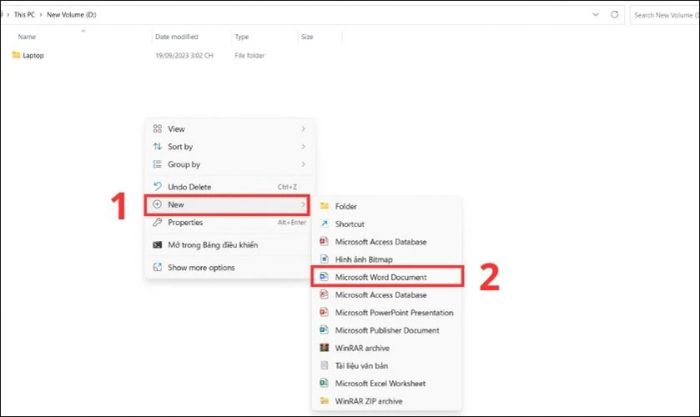
Task: Click the Sort by arrows icon
Action: [x=157, y=146]
